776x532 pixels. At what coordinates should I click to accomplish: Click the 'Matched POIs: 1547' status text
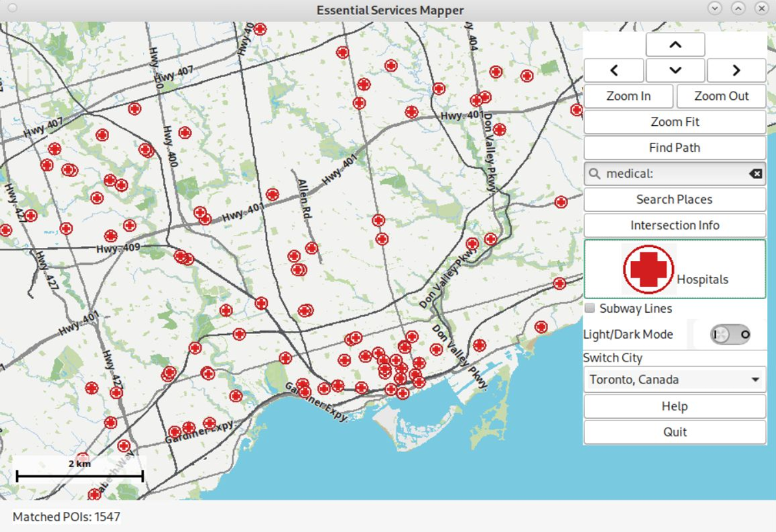(66, 516)
